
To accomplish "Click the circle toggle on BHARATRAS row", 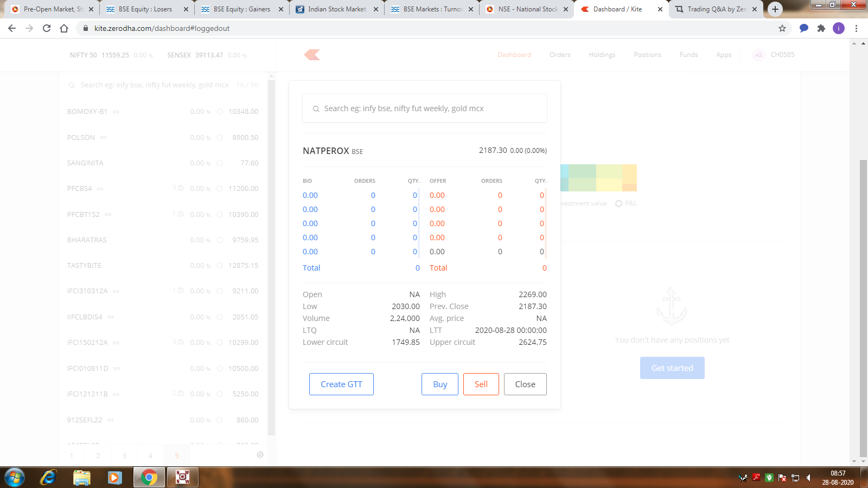I will point(220,240).
